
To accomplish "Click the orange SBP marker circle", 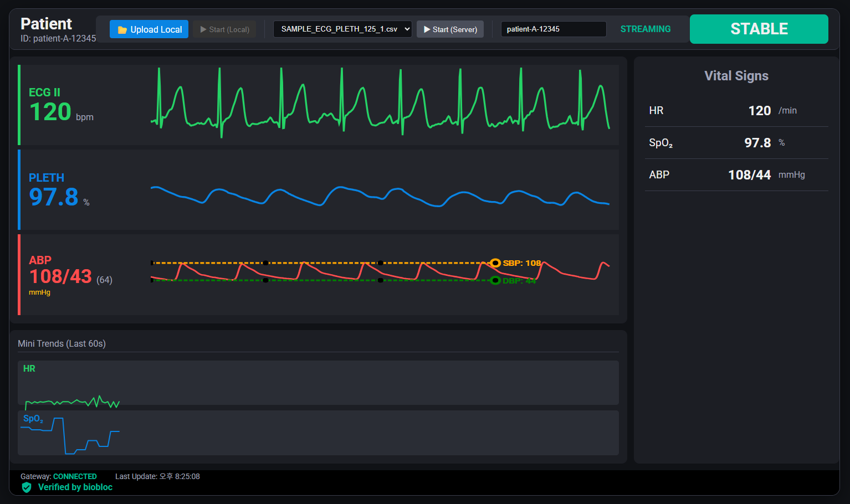I will tap(495, 263).
